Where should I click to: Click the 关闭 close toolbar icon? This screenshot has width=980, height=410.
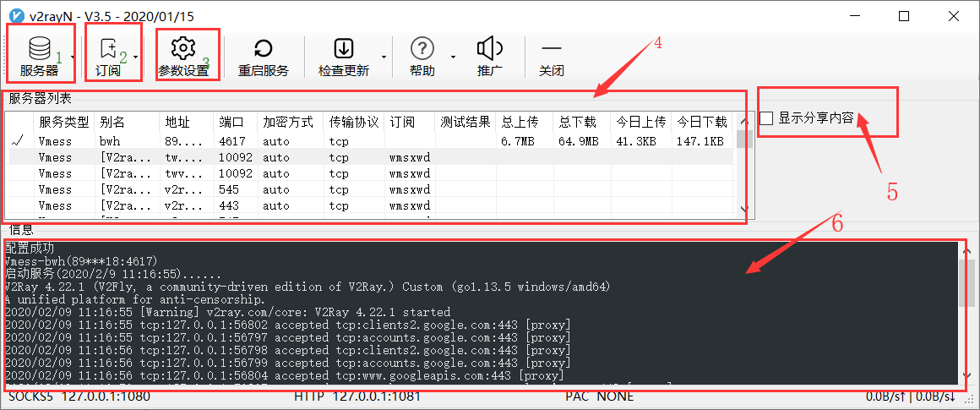coord(551,49)
